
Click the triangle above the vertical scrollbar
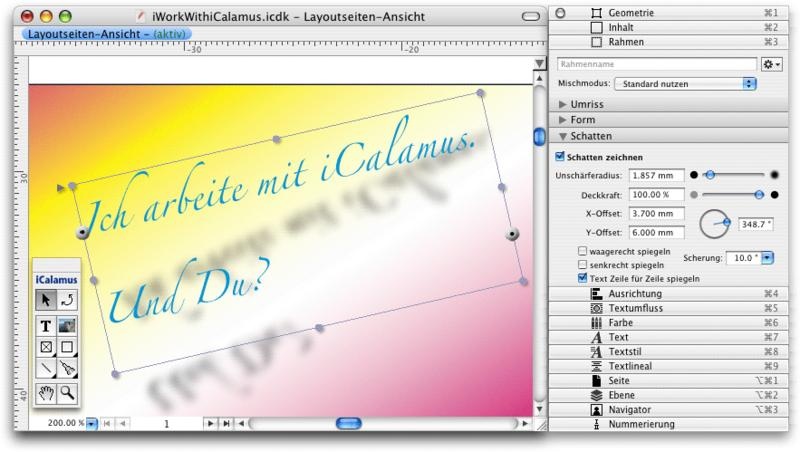[x=539, y=63]
